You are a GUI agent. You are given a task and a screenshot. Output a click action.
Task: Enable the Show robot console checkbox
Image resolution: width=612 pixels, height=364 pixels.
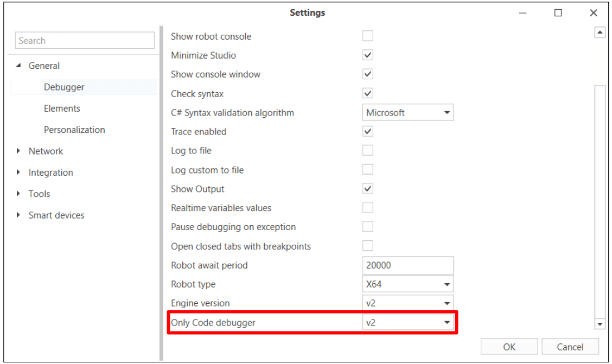point(368,36)
